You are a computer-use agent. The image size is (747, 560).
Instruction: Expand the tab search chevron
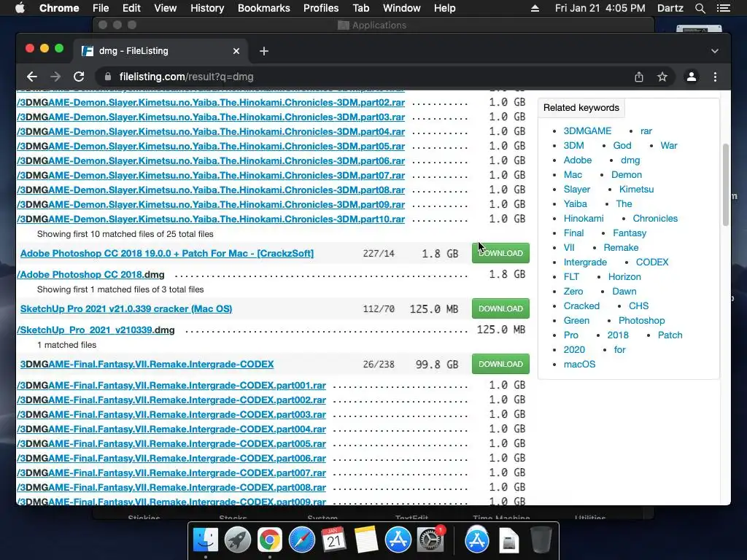(x=715, y=51)
